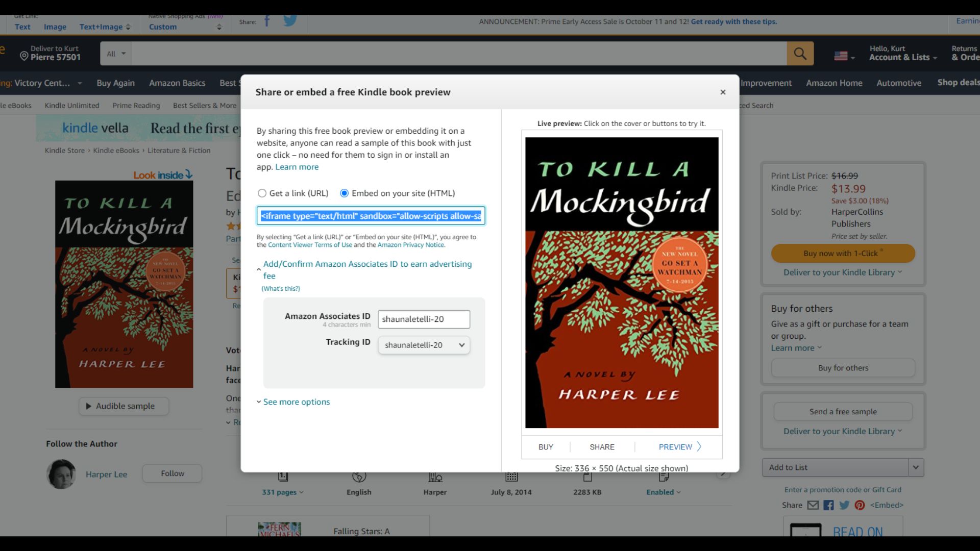Expand See more options
Image resolution: width=980 pixels, height=551 pixels.
click(296, 402)
